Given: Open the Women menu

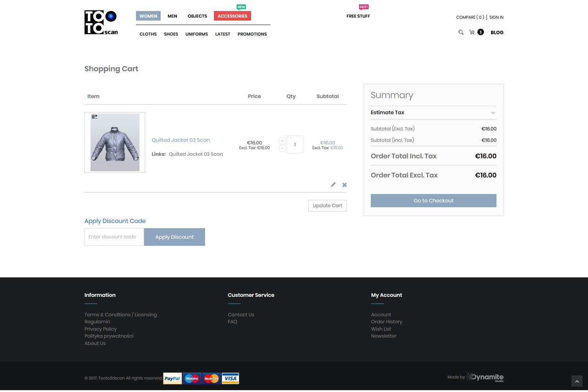Looking at the screenshot, I should tap(148, 16).
